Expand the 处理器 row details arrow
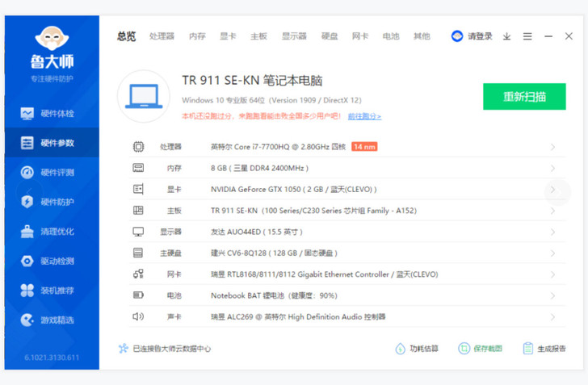 click(x=552, y=147)
